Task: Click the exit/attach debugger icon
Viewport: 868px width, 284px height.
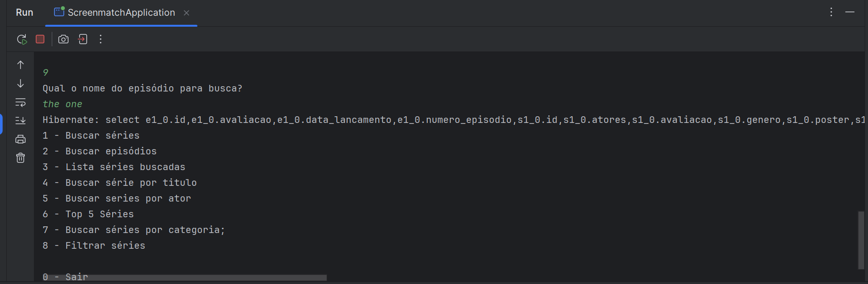Action: [83, 39]
